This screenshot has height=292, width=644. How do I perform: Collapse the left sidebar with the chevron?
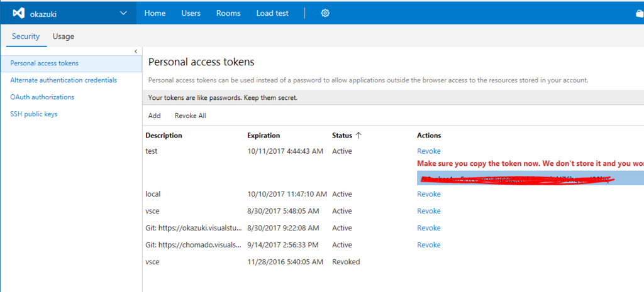coord(136,51)
